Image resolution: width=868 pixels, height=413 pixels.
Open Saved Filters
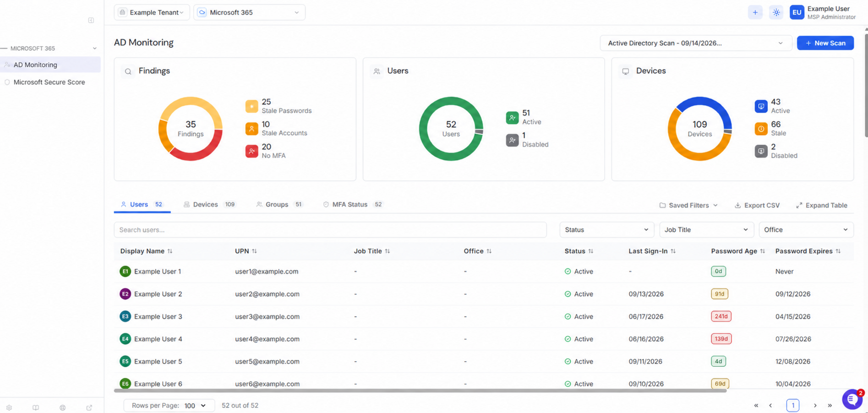coord(688,206)
